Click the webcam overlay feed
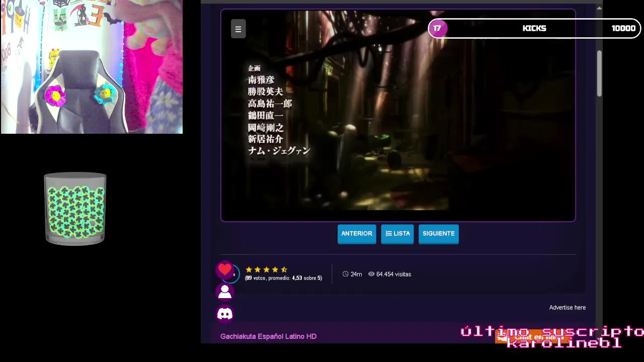Screen dimensions: 644x362 point(92,67)
